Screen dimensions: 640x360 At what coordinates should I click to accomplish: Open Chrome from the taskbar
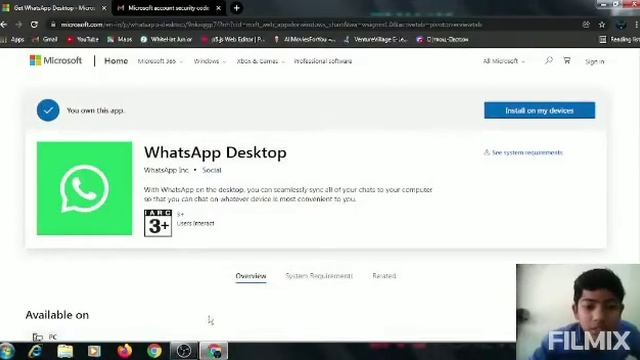154,351
